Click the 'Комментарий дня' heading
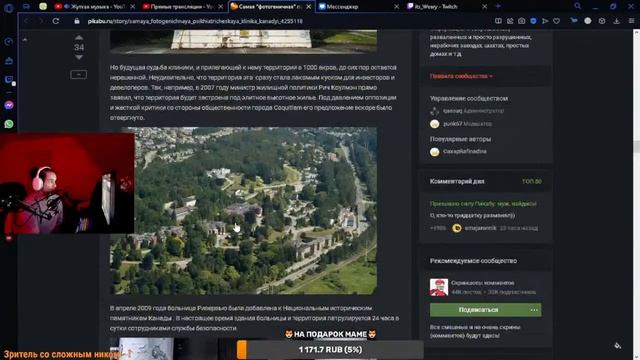The image size is (640, 360). coord(457,181)
